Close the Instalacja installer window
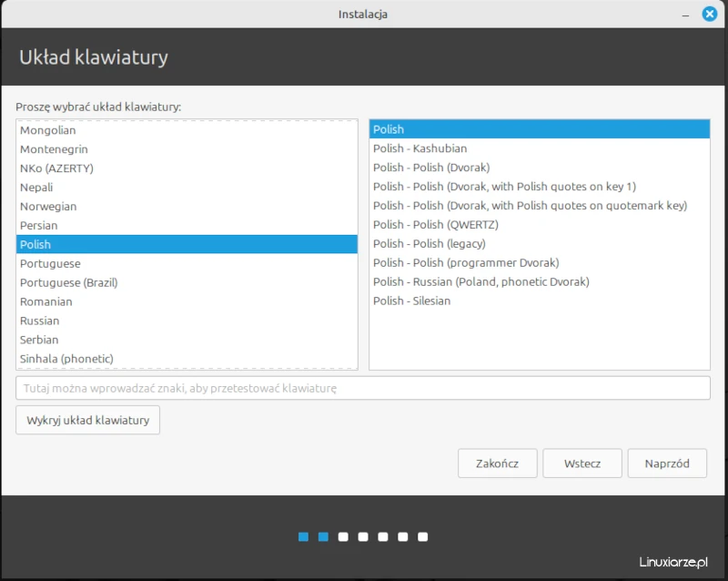728x581 pixels. click(710, 14)
